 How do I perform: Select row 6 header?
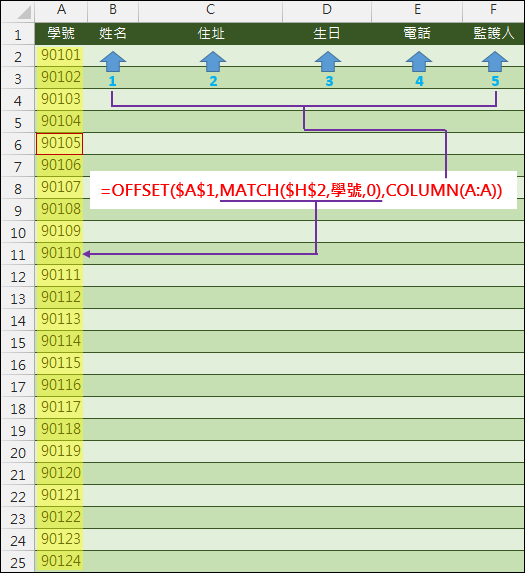pyautogui.click(x=18, y=144)
